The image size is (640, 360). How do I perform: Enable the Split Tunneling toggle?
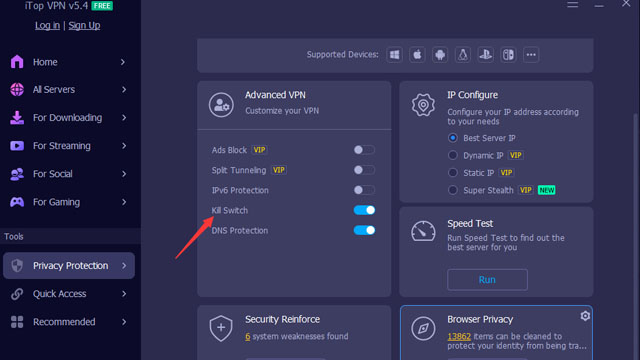click(x=364, y=170)
